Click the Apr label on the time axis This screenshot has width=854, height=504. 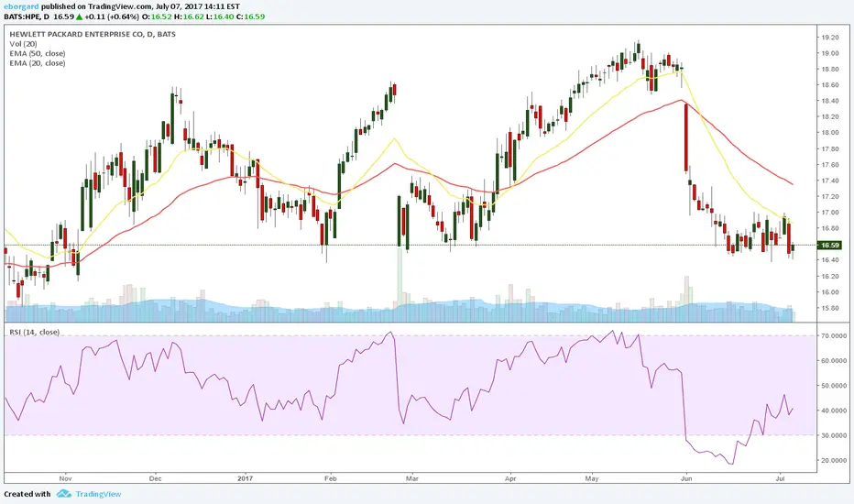(510, 479)
